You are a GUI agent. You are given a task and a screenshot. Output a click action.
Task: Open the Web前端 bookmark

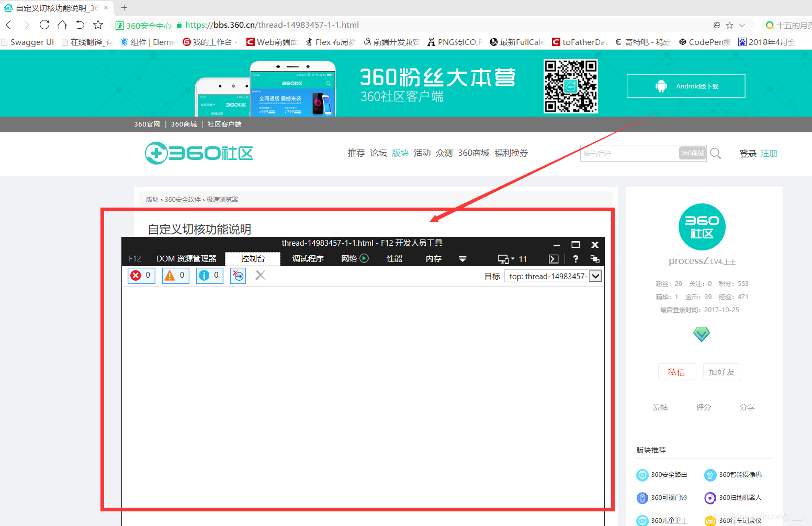tap(272, 42)
